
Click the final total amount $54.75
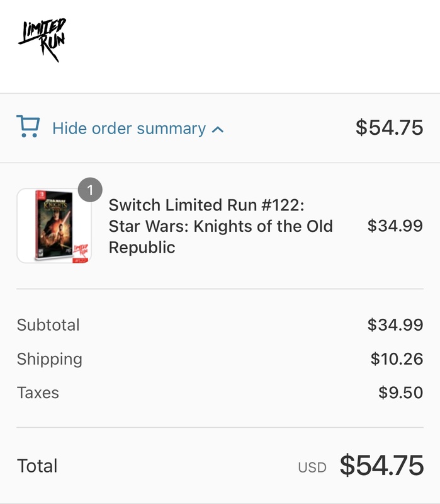[x=381, y=466]
